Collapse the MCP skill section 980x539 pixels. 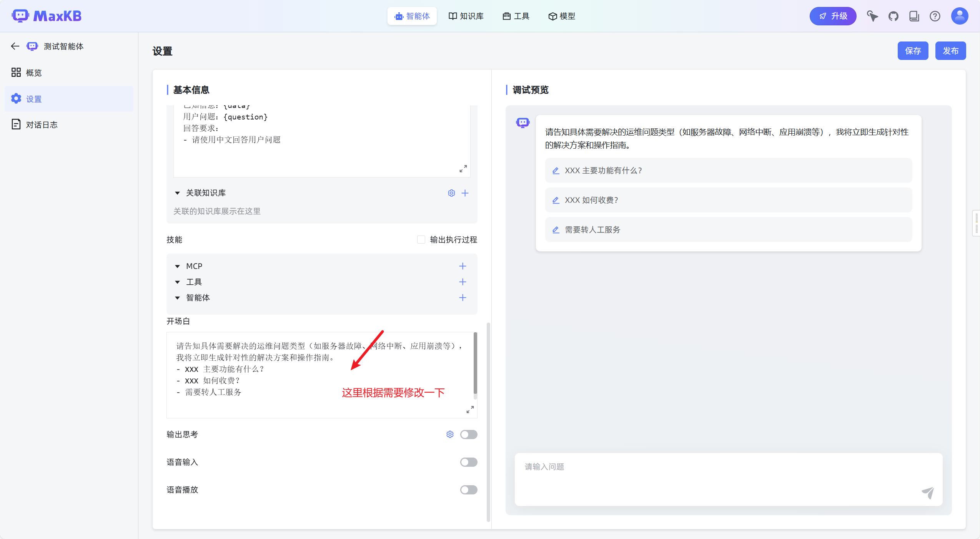pos(177,266)
